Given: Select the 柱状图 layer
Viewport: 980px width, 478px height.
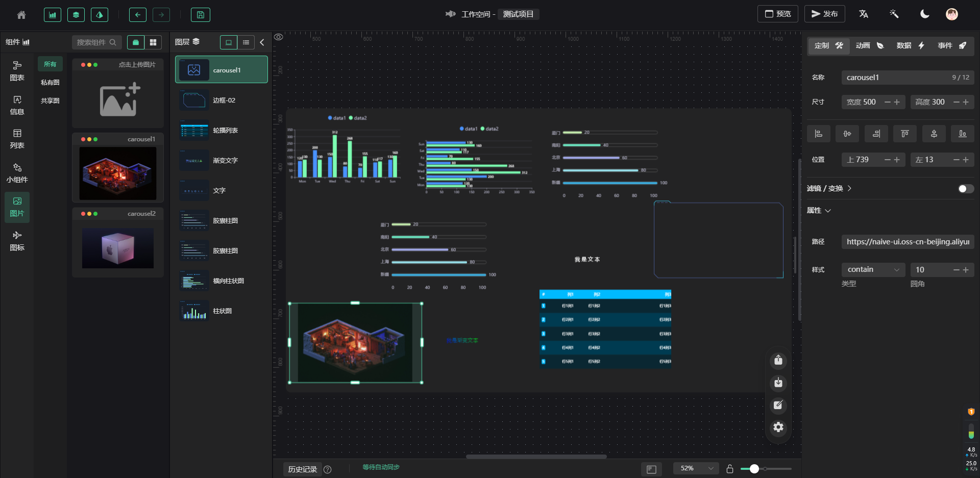Looking at the screenshot, I should [x=222, y=311].
